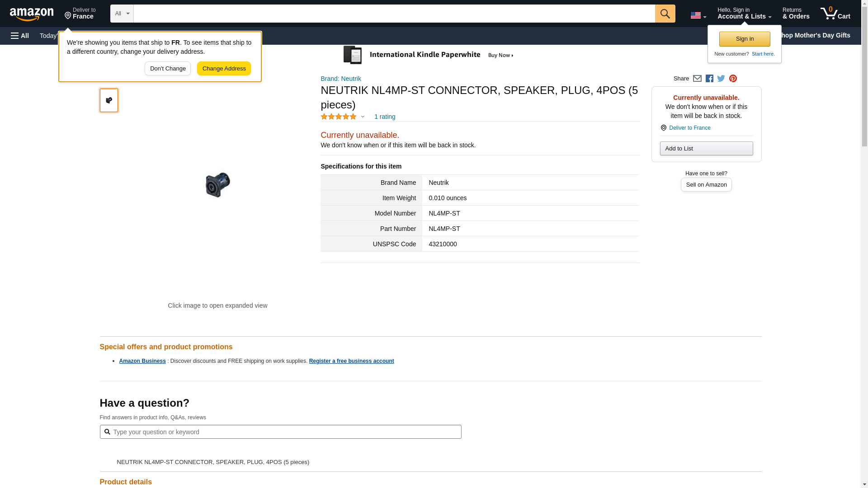The image size is (868, 488).
Task: Expand the star rating breakdown arrow
Action: point(363,117)
